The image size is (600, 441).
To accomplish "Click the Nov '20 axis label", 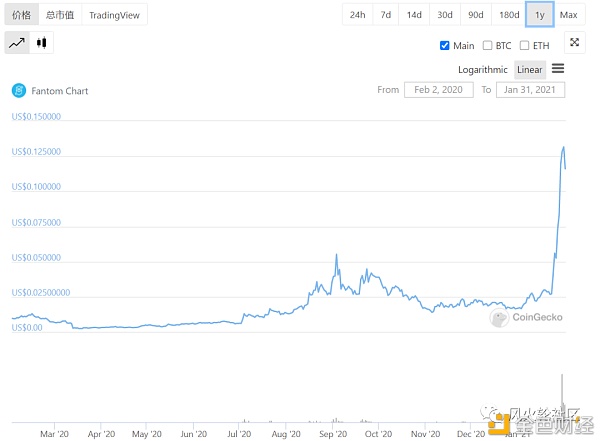I will click(x=426, y=434).
